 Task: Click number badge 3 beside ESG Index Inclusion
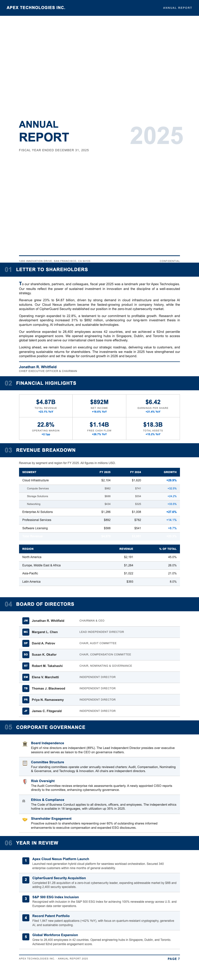pyautogui.click(x=26, y=898)
